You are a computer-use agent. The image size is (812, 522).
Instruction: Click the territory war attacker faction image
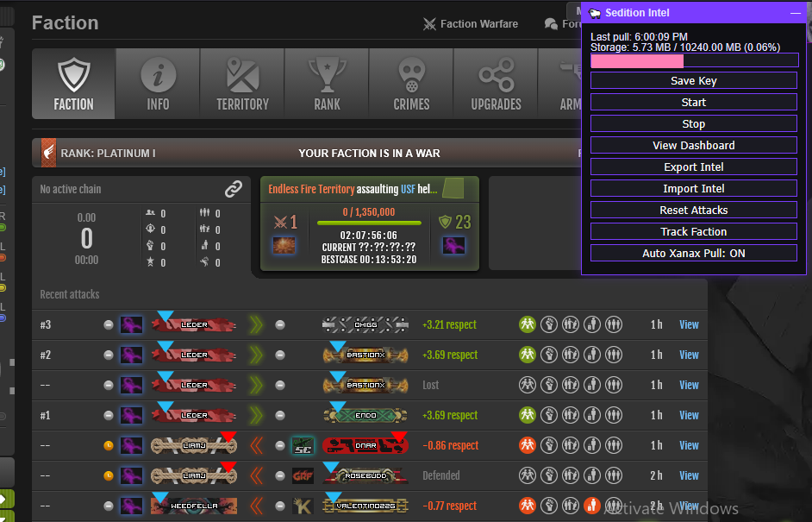tap(279, 246)
